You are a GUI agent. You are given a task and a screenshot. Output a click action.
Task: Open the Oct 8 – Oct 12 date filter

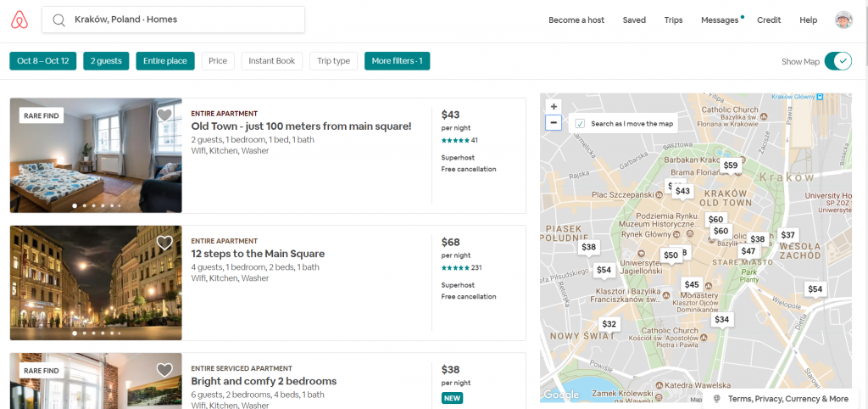point(42,61)
